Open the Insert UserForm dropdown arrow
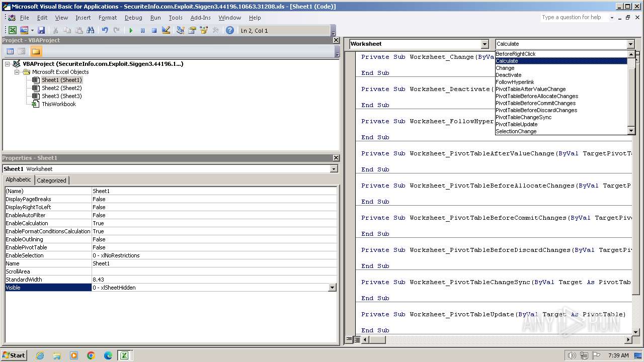 [x=32, y=30]
